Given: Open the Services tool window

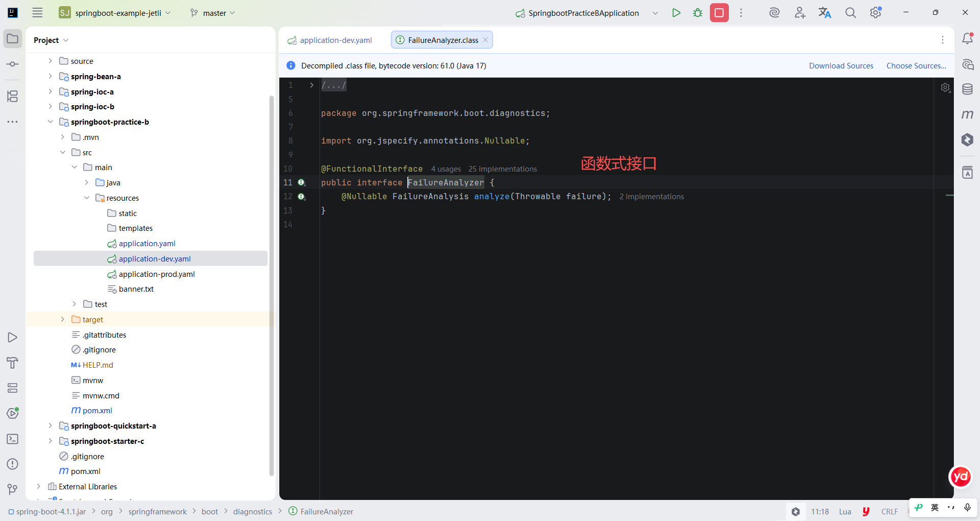Looking at the screenshot, I should click(x=13, y=388).
